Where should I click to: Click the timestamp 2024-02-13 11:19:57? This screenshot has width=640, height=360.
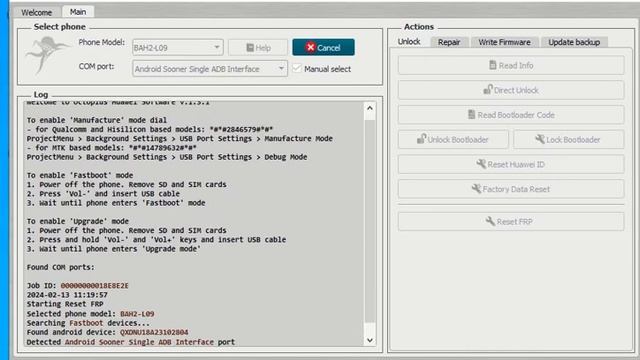(x=67, y=295)
